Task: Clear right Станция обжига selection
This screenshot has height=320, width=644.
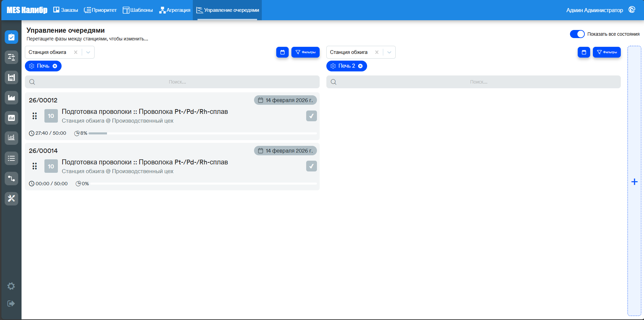Action: point(377,52)
